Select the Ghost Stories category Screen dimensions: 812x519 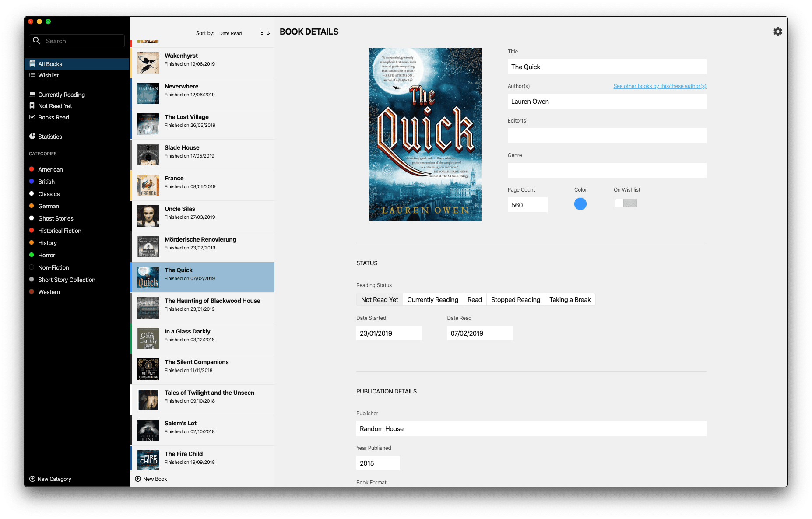click(x=56, y=218)
